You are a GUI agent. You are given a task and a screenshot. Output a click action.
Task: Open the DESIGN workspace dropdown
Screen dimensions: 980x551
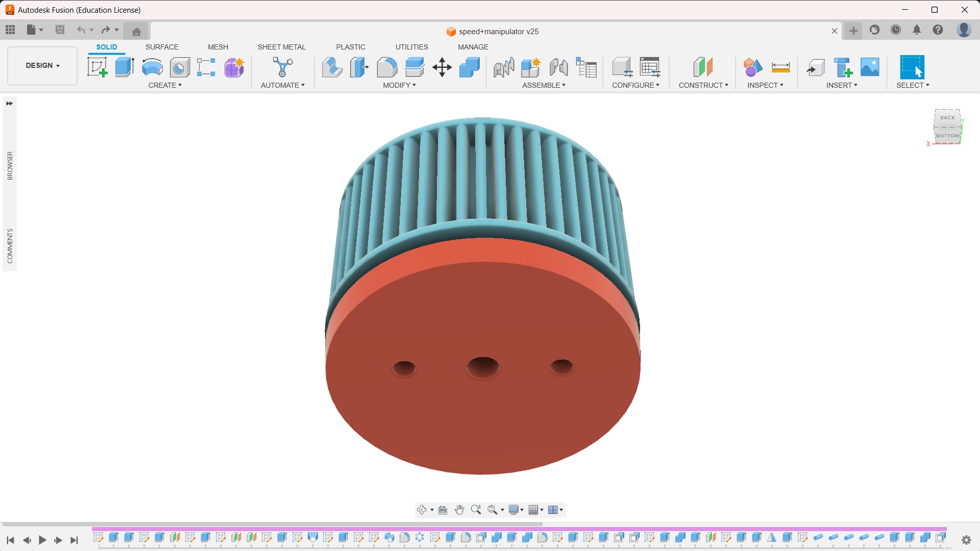point(42,66)
